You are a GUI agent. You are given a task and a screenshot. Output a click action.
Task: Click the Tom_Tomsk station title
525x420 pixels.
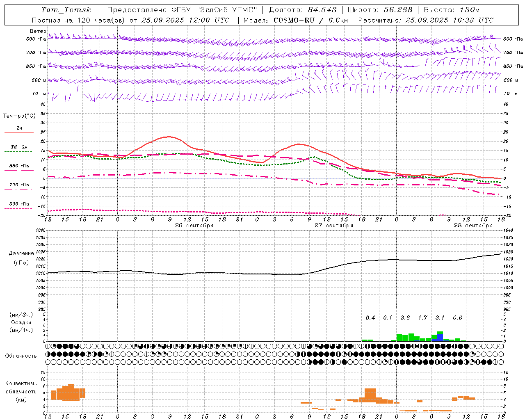click(x=66, y=10)
